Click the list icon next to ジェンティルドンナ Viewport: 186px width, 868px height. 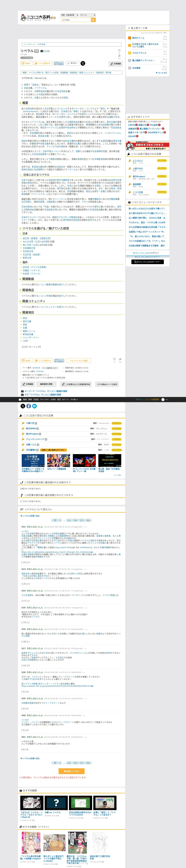tap(46, 439)
